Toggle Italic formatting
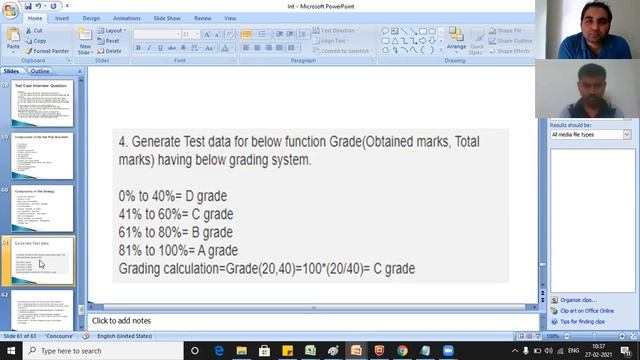640x360 pixels. point(149,48)
